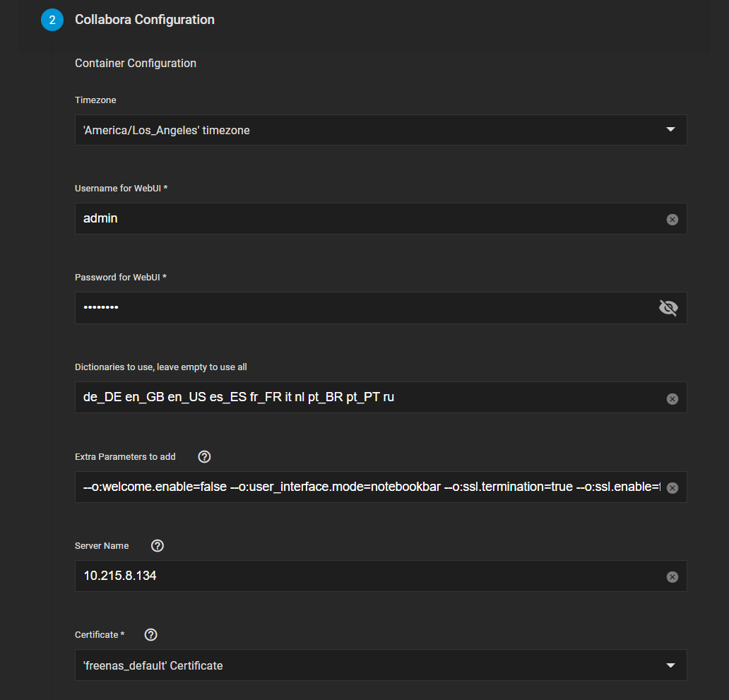
Task: Click the Dictionaries to use label text
Action: pos(160,367)
